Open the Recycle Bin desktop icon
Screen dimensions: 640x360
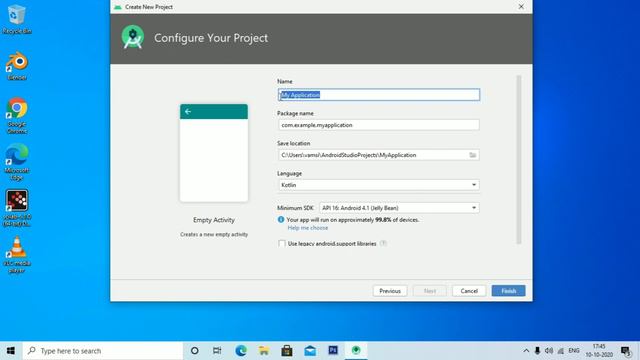[16, 18]
